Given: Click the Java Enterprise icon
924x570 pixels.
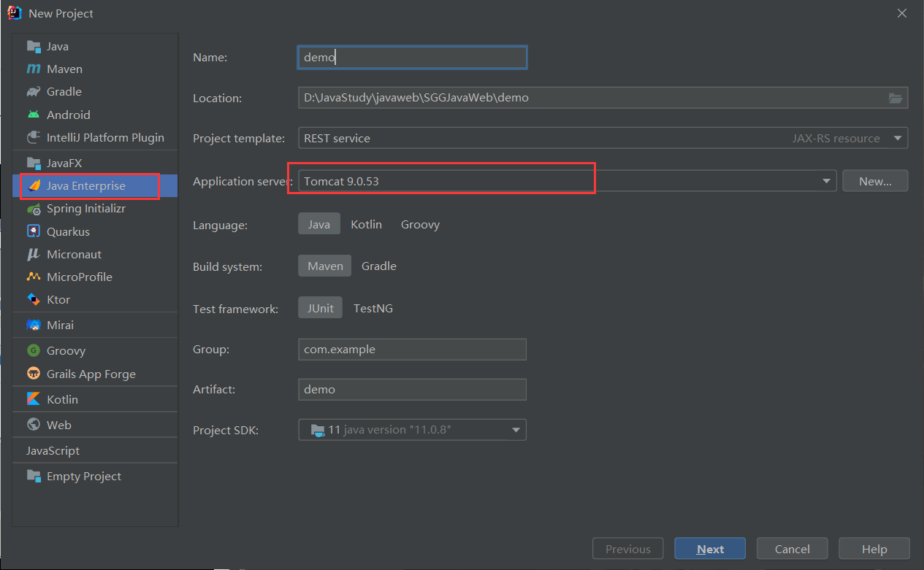Looking at the screenshot, I should click(34, 186).
